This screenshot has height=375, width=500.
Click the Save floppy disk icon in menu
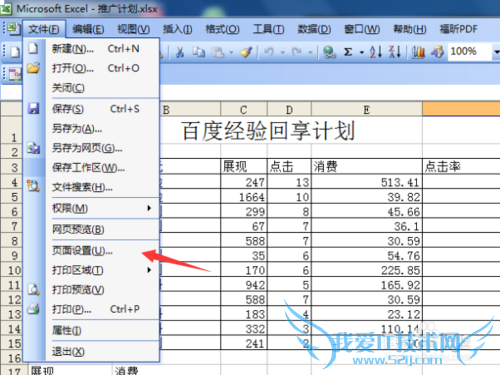[x=33, y=108]
